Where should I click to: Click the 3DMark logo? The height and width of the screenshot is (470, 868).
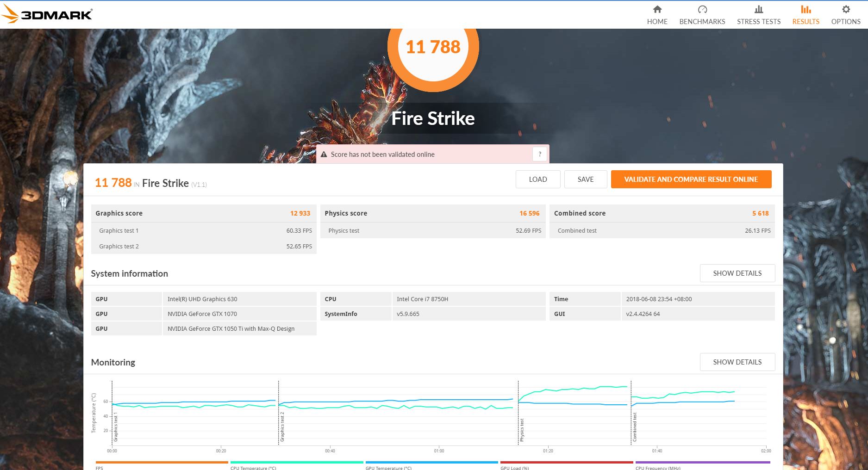coord(47,14)
